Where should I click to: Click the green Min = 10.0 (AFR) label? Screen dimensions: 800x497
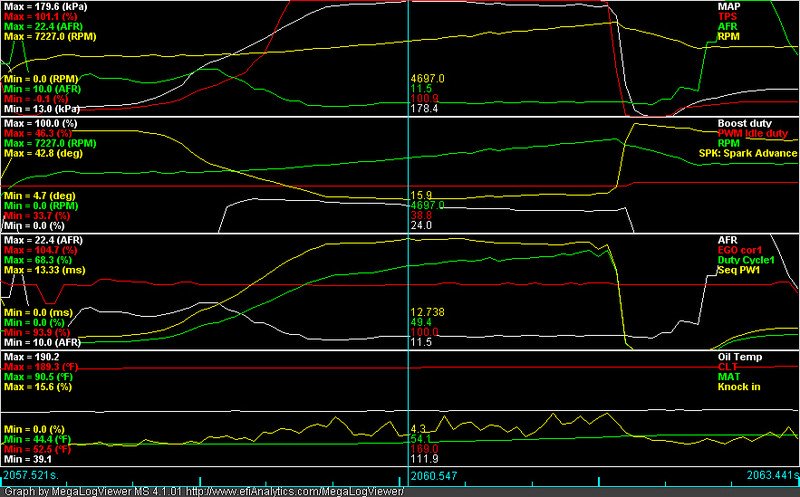[x=42, y=89]
